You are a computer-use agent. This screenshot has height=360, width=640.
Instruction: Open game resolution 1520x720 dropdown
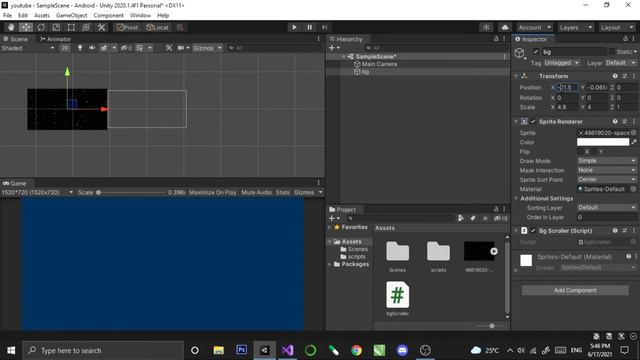point(37,192)
